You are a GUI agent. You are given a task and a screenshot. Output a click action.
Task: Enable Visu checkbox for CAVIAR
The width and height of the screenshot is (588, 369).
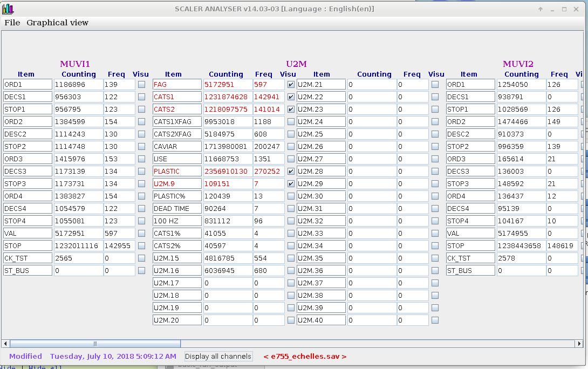click(x=291, y=147)
